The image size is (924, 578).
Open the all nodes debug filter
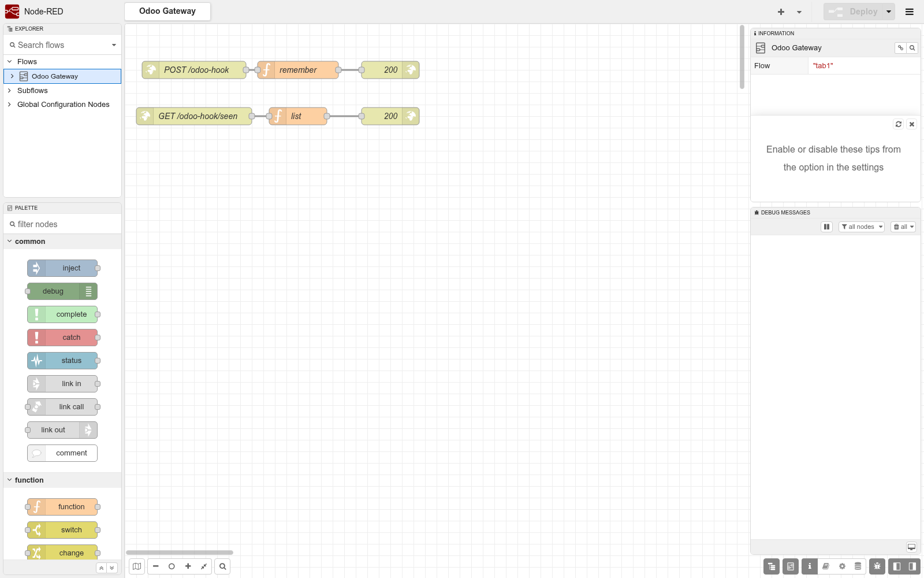pyautogui.click(x=862, y=227)
